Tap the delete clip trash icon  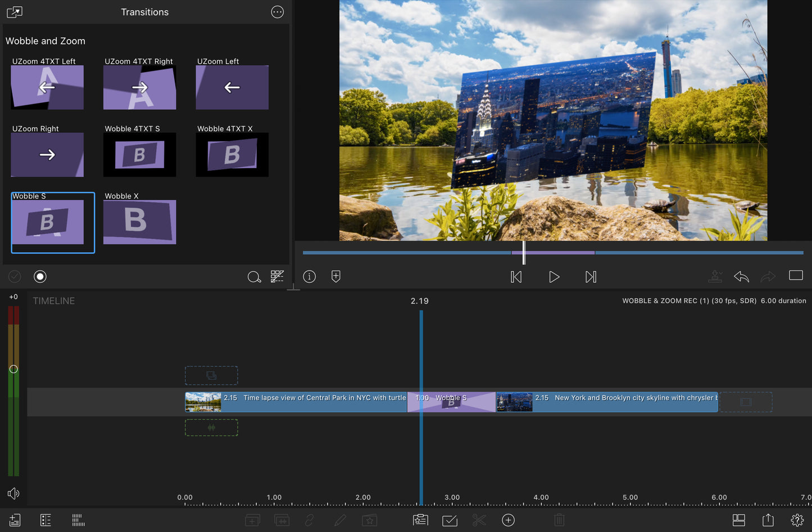click(559, 520)
